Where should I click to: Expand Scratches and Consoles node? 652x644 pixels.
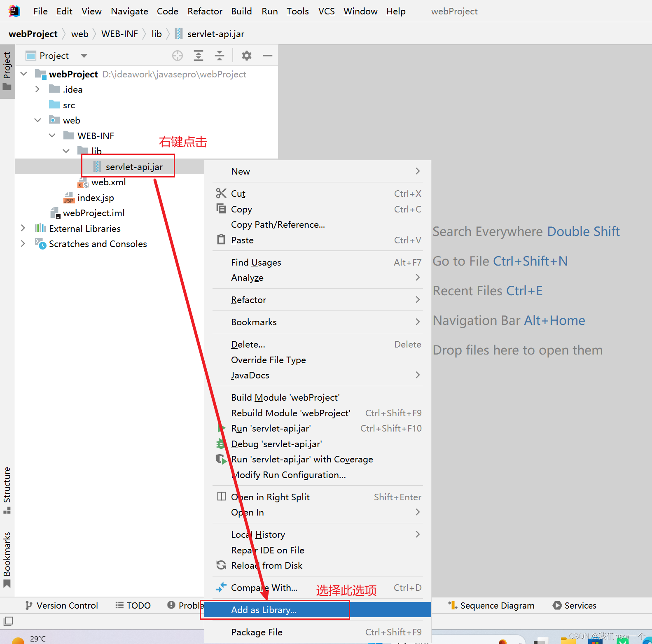point(23,243)
